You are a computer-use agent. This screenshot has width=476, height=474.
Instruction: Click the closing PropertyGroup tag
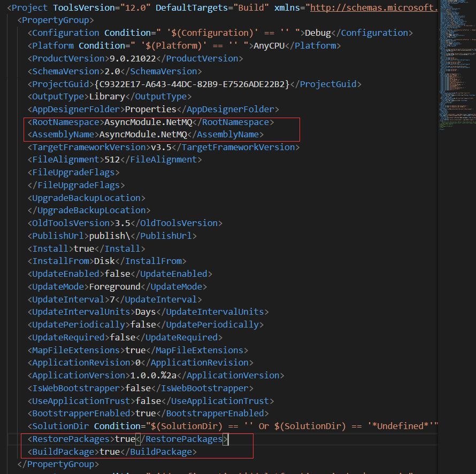tap(58, 464)
